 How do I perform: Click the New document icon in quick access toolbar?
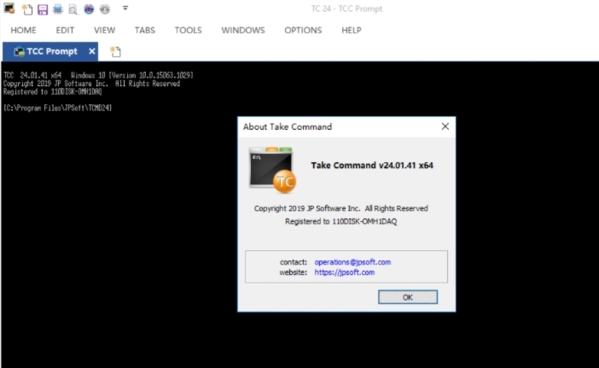(x=27, y=9)
